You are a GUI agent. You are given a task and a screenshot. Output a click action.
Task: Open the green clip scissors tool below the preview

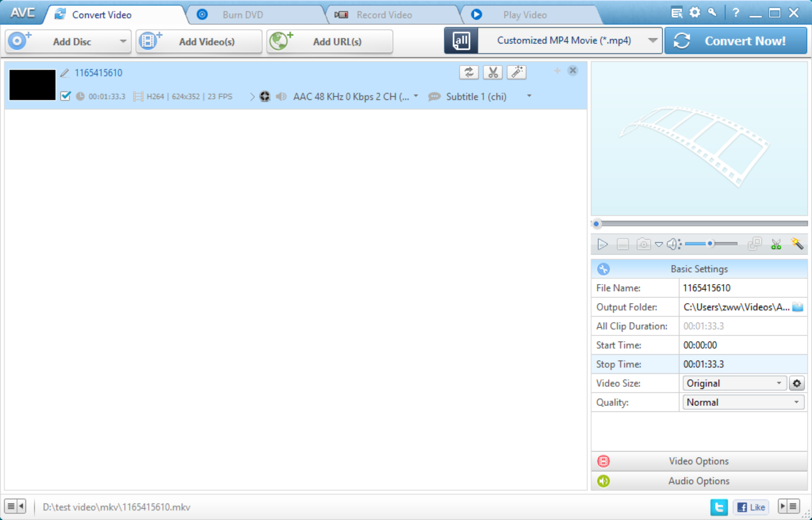click(x=776, y=244)
